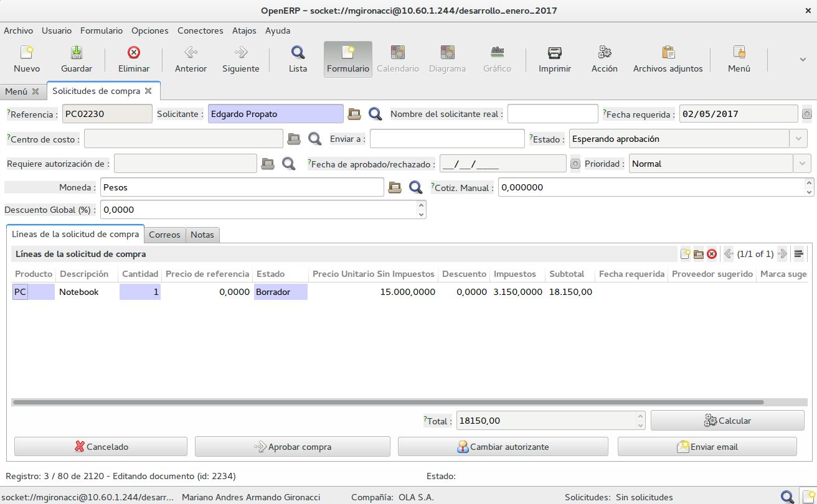Click the Imprimir toolbar icon
This screenshot has width=817, height=504.
[x=555, y=52]
